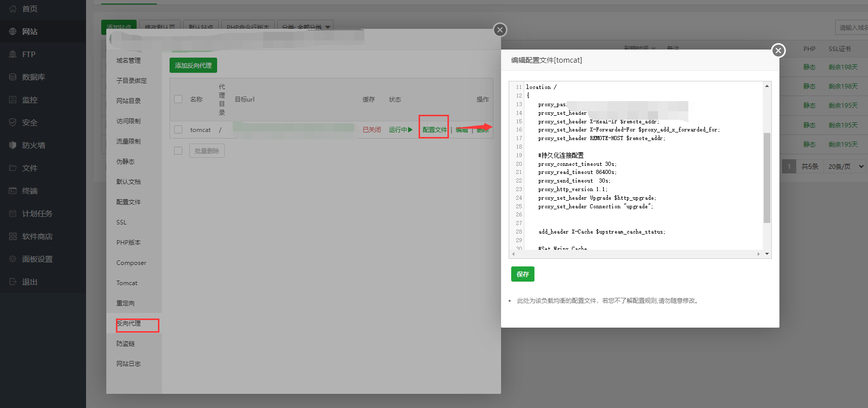This screenshot has height=408, width=868.
Task: Close the tomcat config file editor dialog
Action: tap(778, 50)
